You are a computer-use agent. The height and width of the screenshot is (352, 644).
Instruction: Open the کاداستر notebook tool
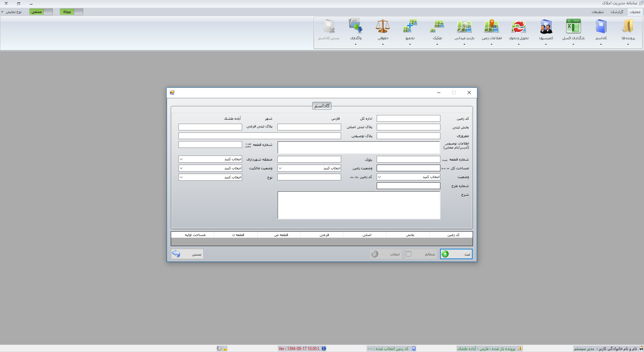pyautogui.click(x=601, y=32)
